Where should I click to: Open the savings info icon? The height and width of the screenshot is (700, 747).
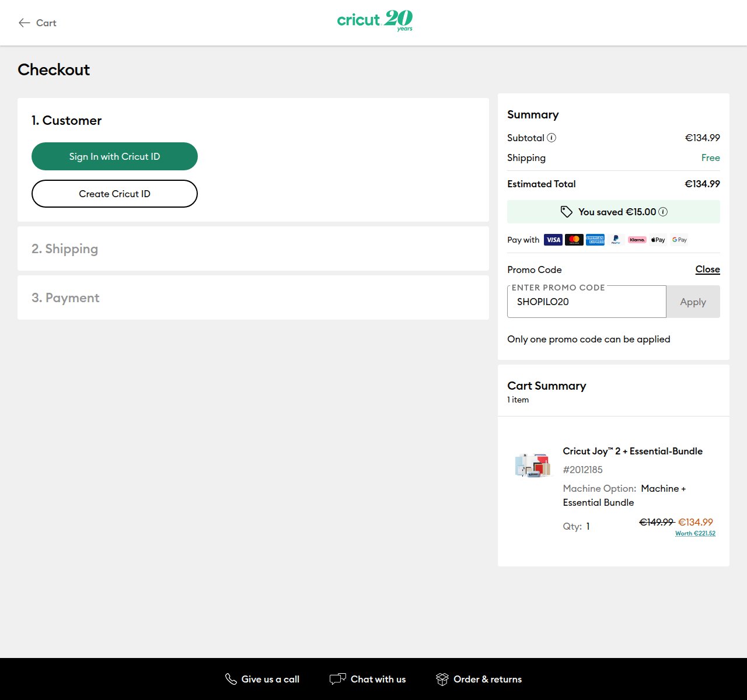pos(663,212)
